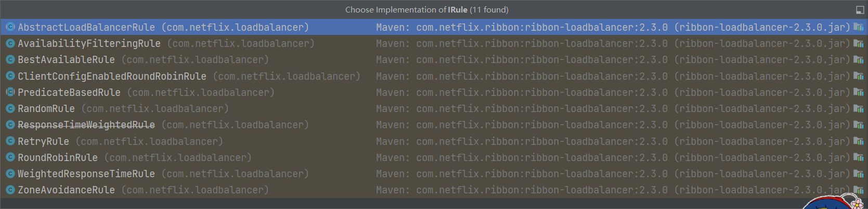
Task: Select the RetryRule implementation
Action: [x=43, y=141]
